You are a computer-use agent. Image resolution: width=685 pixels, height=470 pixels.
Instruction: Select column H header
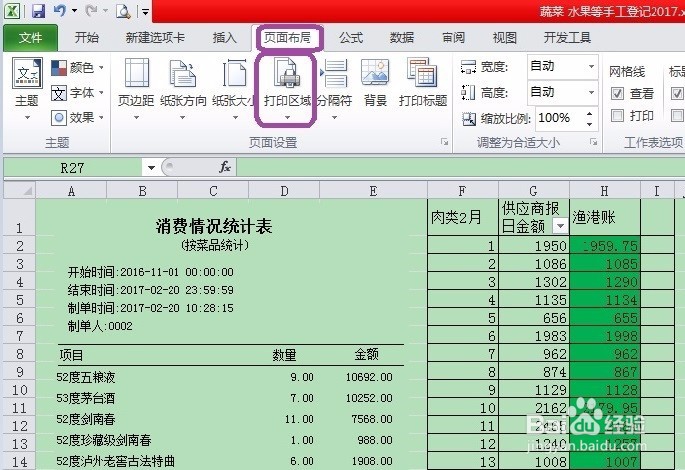[605, 191]
